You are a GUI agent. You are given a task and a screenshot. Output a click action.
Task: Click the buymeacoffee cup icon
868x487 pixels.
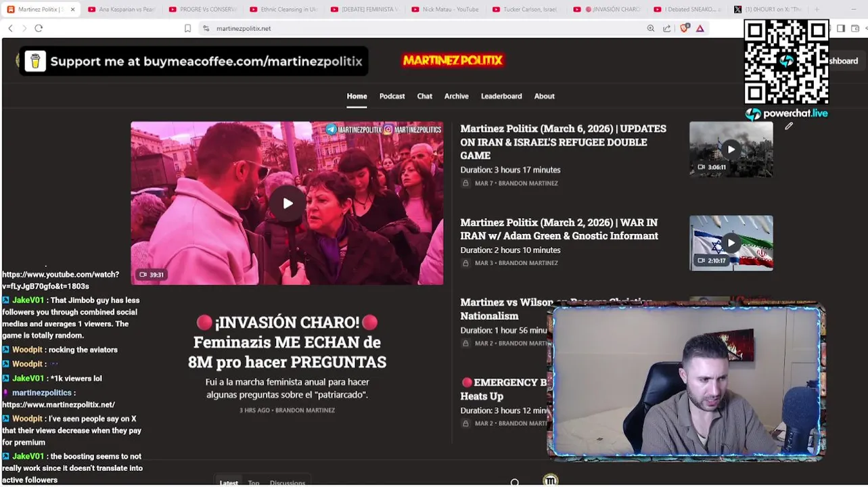[x=35, y=61]
